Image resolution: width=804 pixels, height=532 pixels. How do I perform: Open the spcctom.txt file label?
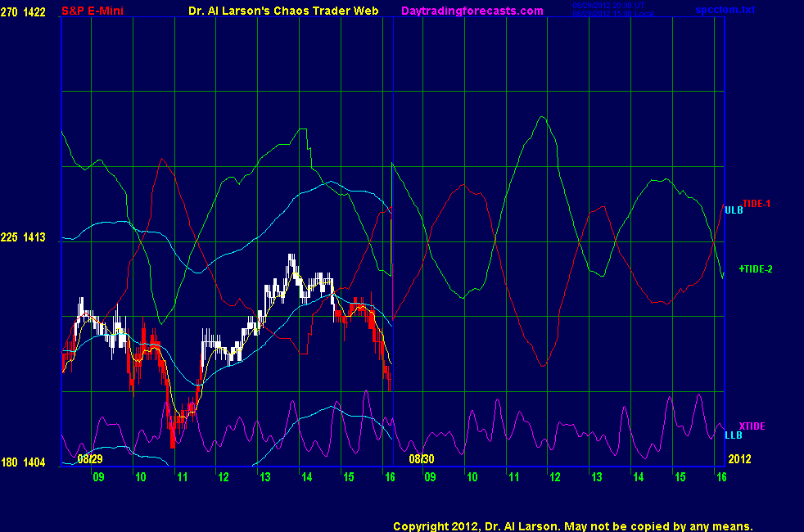click(x=725, y=10)
